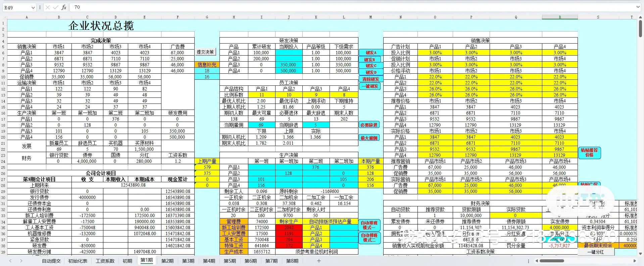Click the 完成决策 header cell
Screen dimensions: 644x266
click(x=101, y=41)
